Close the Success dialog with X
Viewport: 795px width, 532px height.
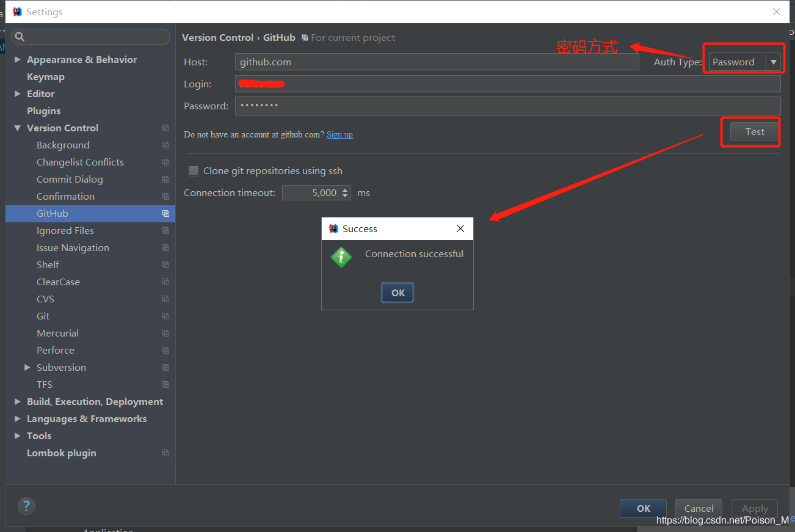pyautogui.click(x=460, y=228)
